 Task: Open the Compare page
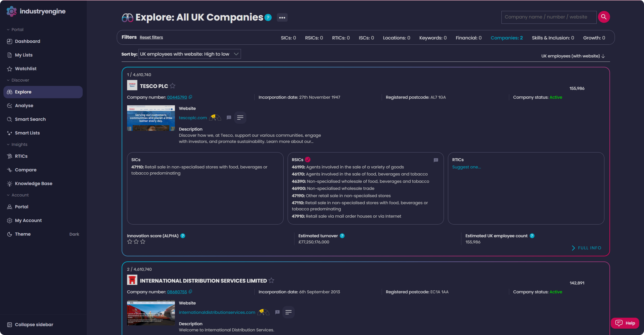[43, 170]
